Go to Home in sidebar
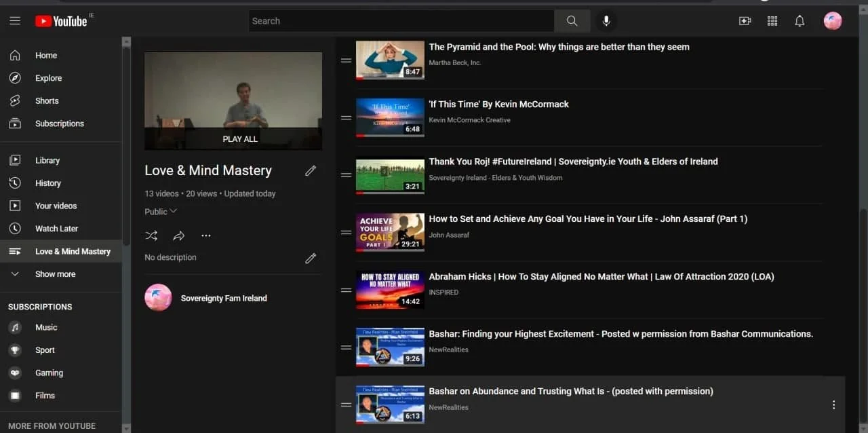Viewport: 868px width, 433px height. click(x=61, y=56)
